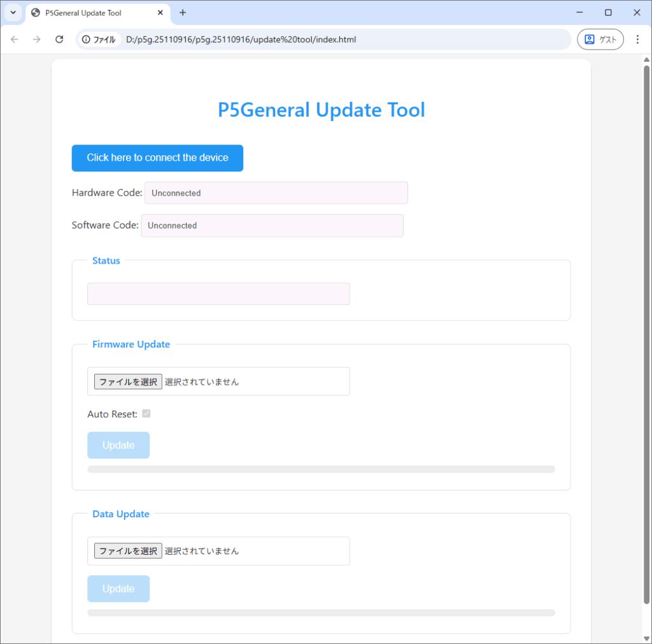
Task: Click the browser back arrow
Action: 15,39
